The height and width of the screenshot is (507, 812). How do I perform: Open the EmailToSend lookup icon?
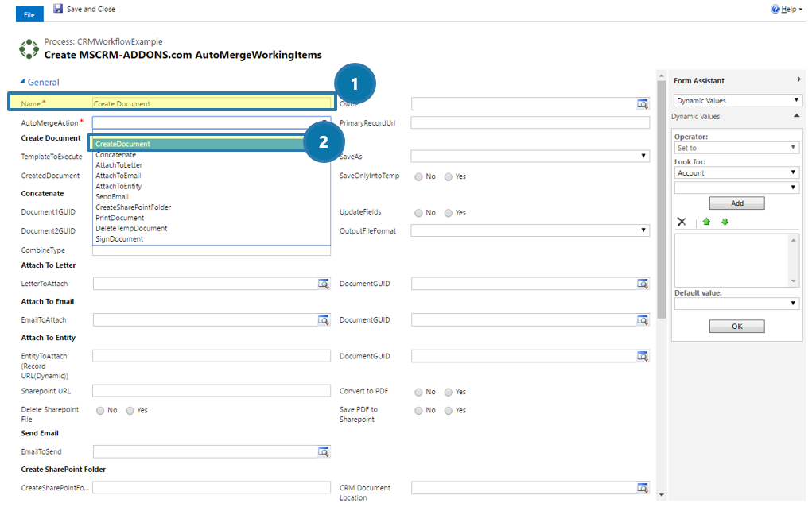323,451
